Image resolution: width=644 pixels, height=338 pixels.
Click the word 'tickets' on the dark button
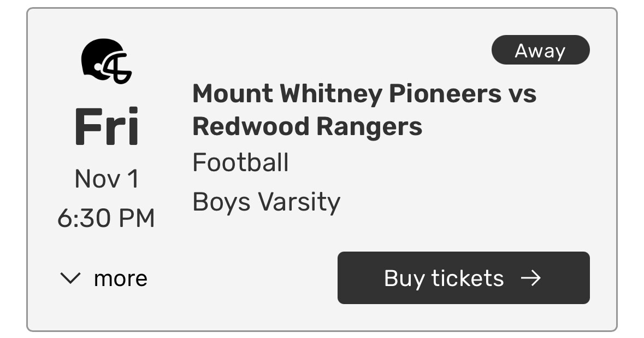468,278
